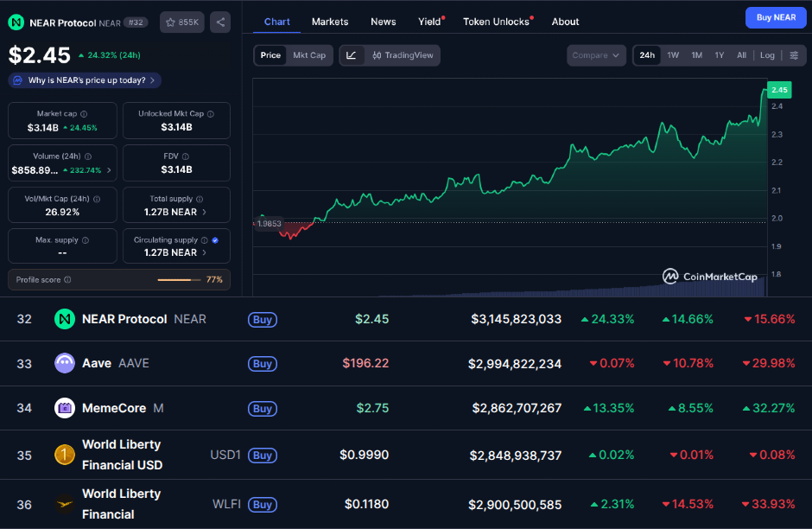Select the line chart style icon
This screenshot has height=529, width=812.
[x=351, y=54]
